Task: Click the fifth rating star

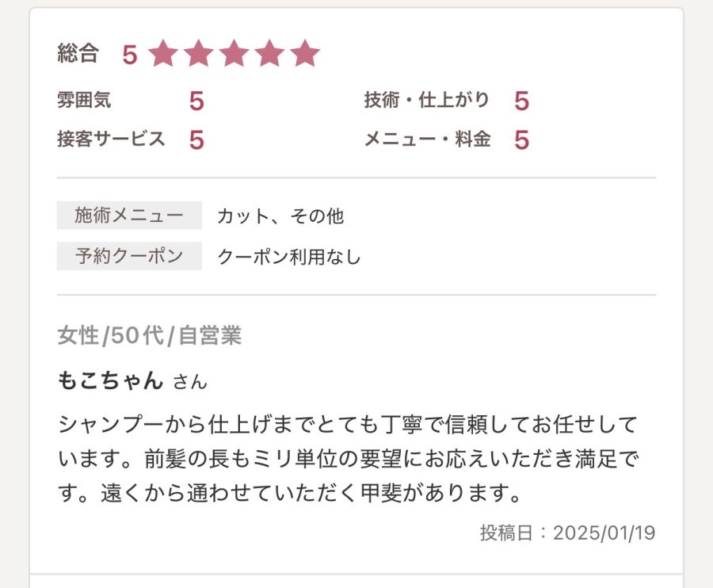Action: point(304,54)
